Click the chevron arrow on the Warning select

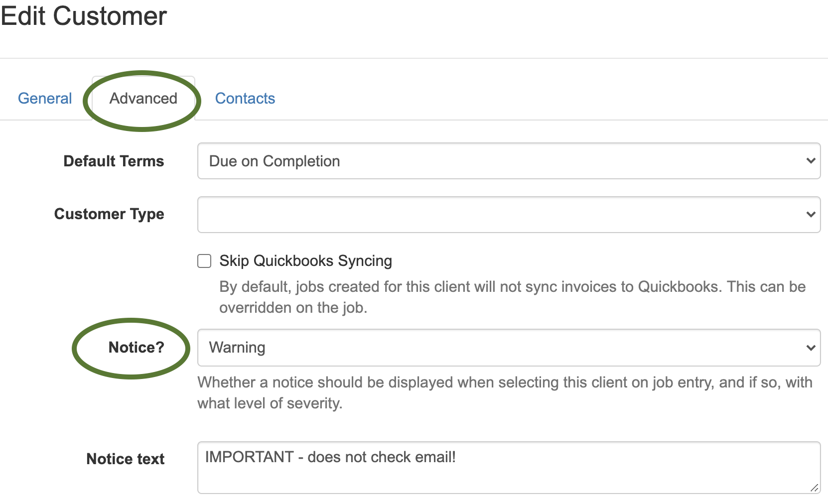coord(811,348)
